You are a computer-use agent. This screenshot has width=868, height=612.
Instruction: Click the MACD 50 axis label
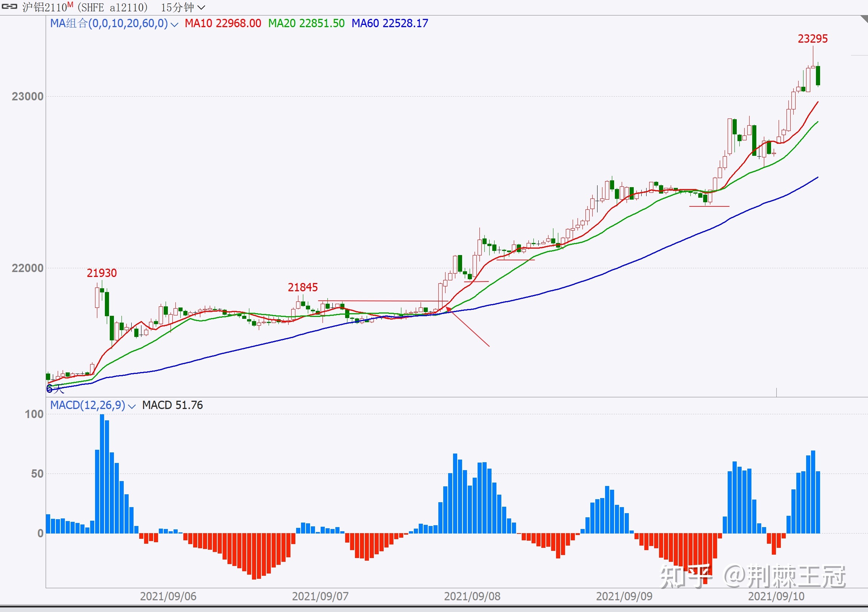click(37, 474)
